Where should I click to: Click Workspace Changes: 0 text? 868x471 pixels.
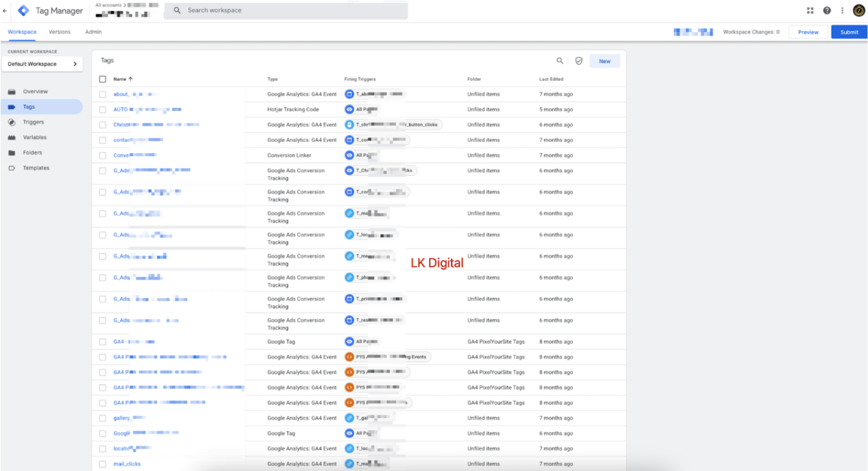pos(751,32)
